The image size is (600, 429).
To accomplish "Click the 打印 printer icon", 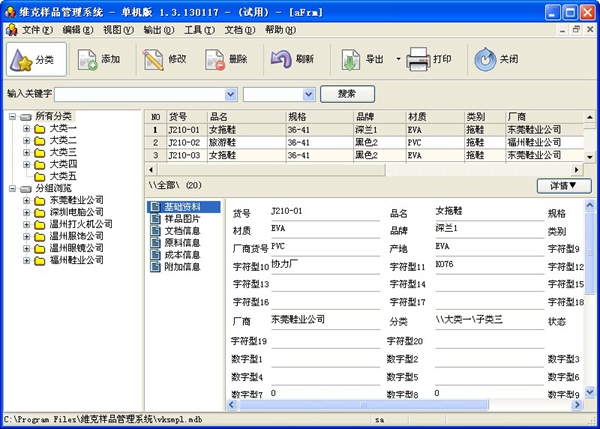I will coord(418,59).
